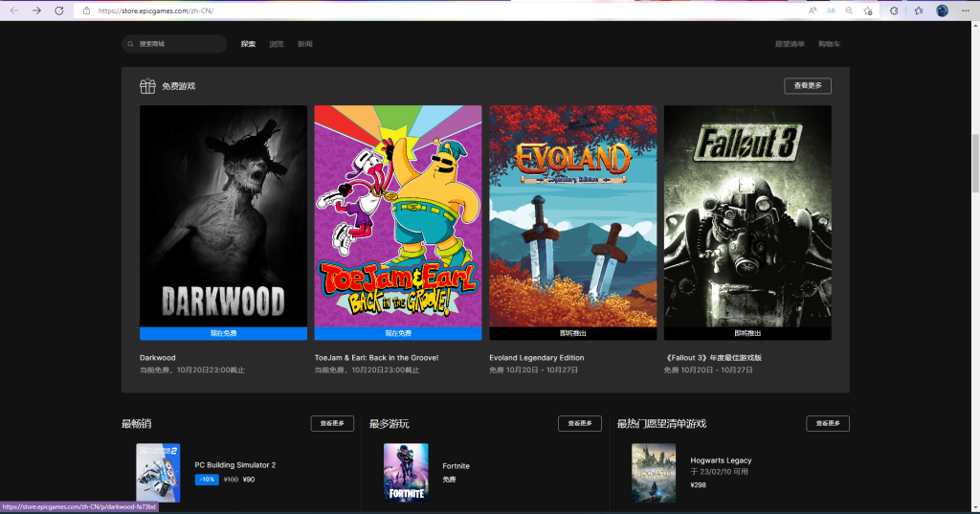
Task: Open the translate page icon
Action: click(x=831, y=11)
